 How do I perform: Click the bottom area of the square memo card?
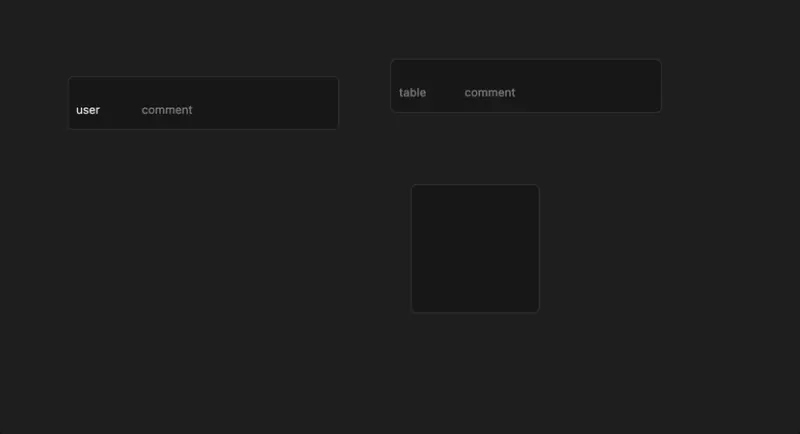[x=475, y=300]
